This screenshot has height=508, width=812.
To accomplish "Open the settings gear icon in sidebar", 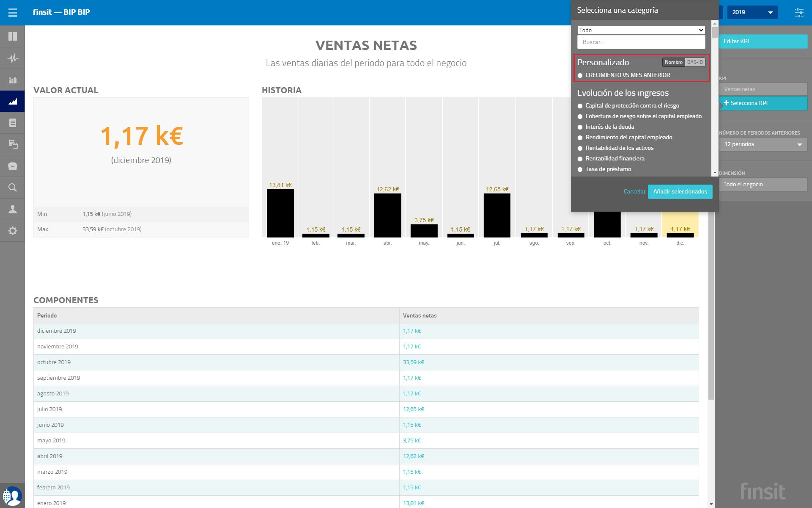I will (13, 231).
